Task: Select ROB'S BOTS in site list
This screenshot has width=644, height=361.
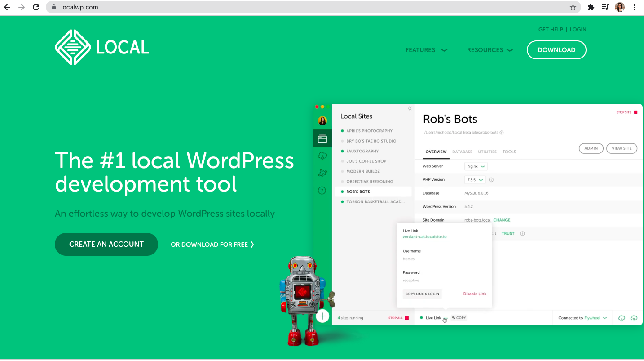Action: (373, 192)
